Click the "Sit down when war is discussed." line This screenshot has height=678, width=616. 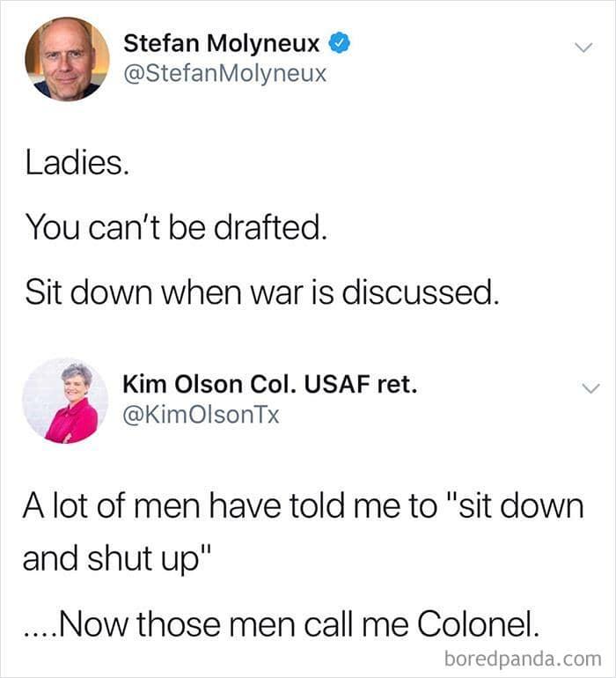tap(262, 291)
